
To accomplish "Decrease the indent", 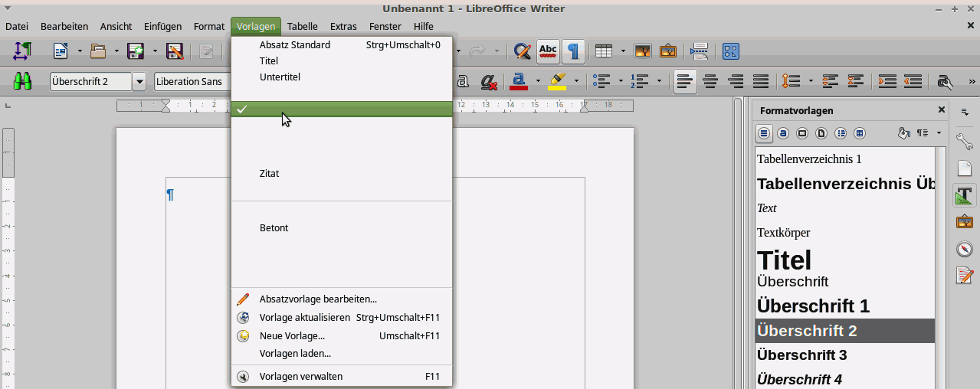I will click(x=913, y=81).
